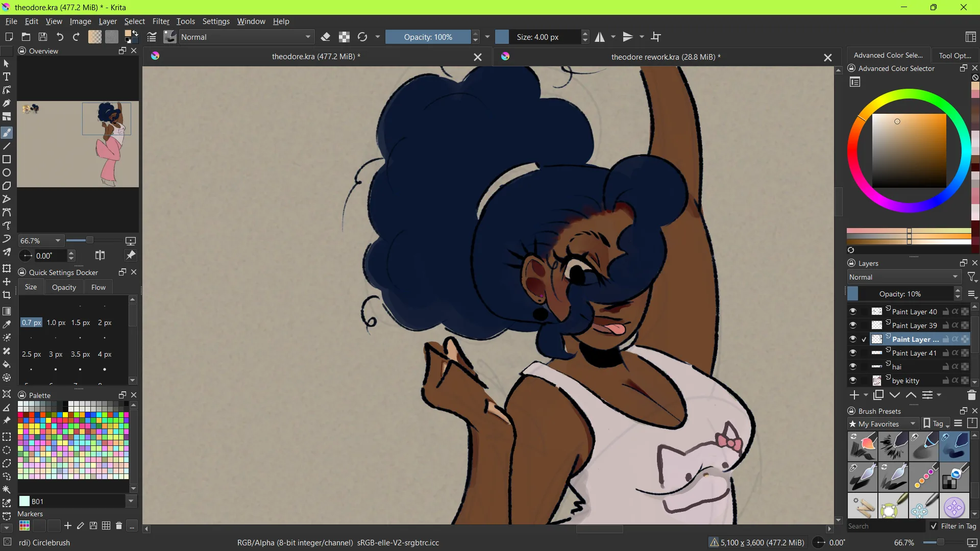Image resolution: width=980 pixels, height=551 pixels.
Task: Toggle eraser mode in toolbar
Action: 326,37
